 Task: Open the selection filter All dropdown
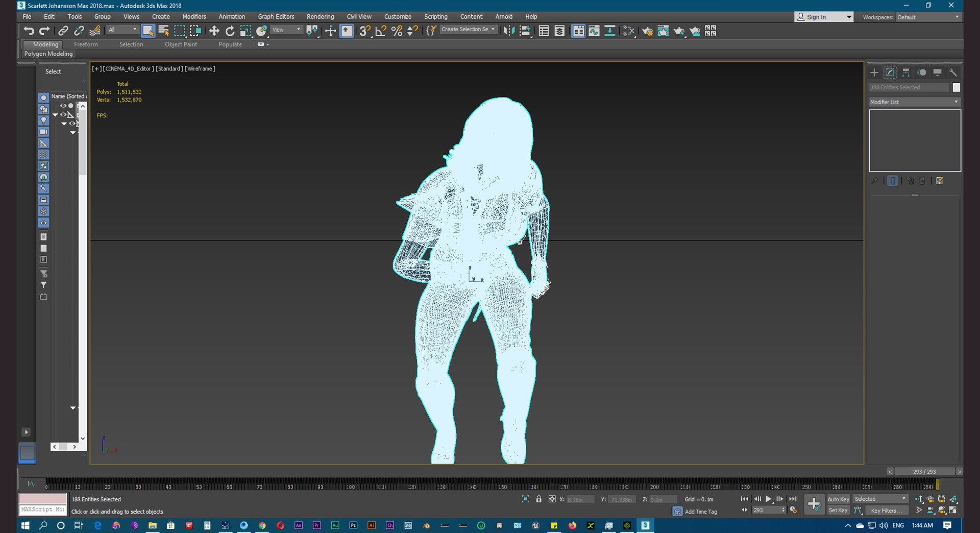coord(122,30)
